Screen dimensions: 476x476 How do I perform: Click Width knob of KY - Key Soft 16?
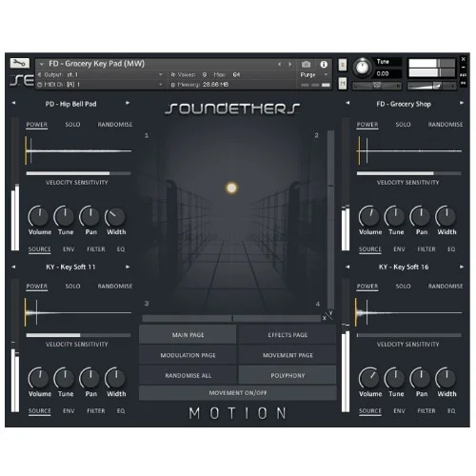(x=446, y=378)
